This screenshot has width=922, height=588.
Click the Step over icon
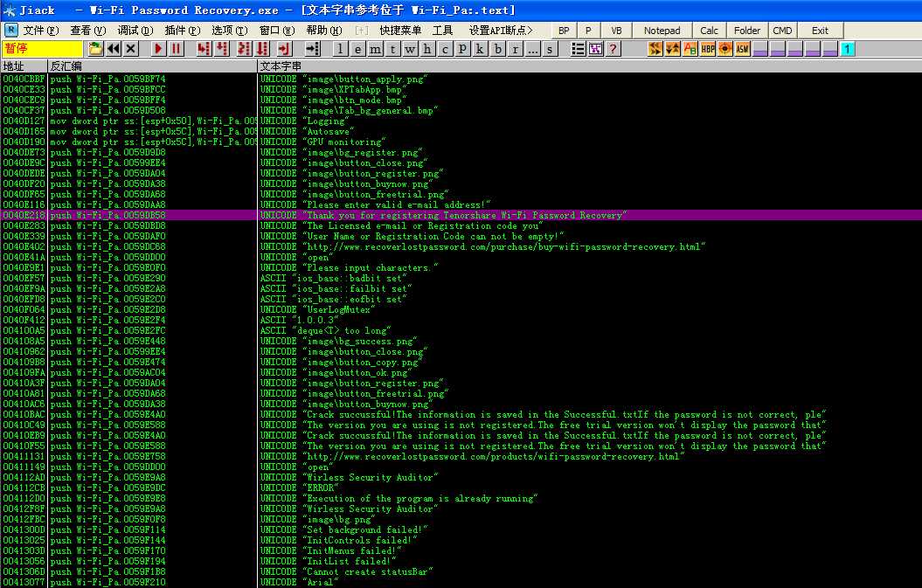tap(222, 49)
